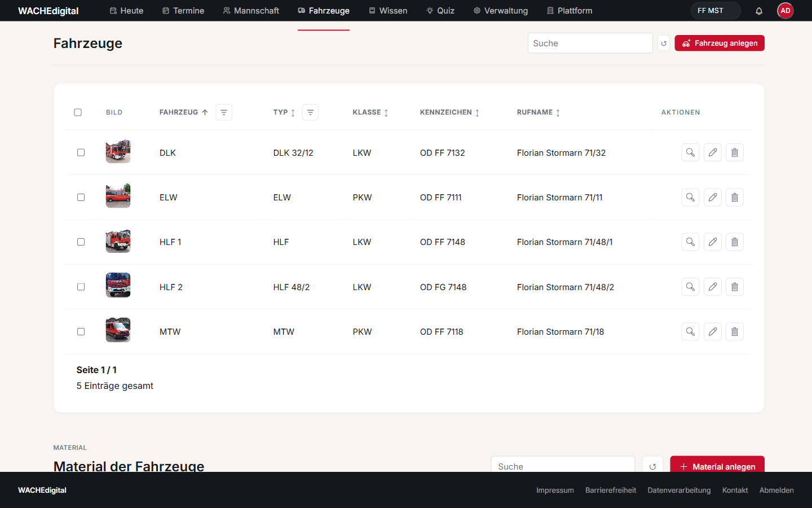
Task: Focus the Fahrzeuge search field
Action: click(590, 43)
